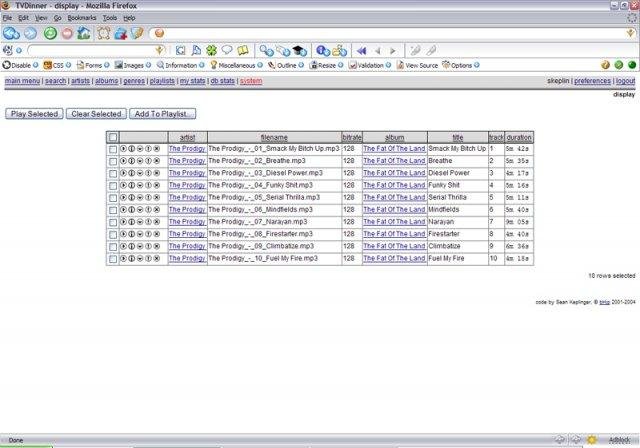Click the x-circle icon in the Funky Shit row

click(x=156, y=185)
